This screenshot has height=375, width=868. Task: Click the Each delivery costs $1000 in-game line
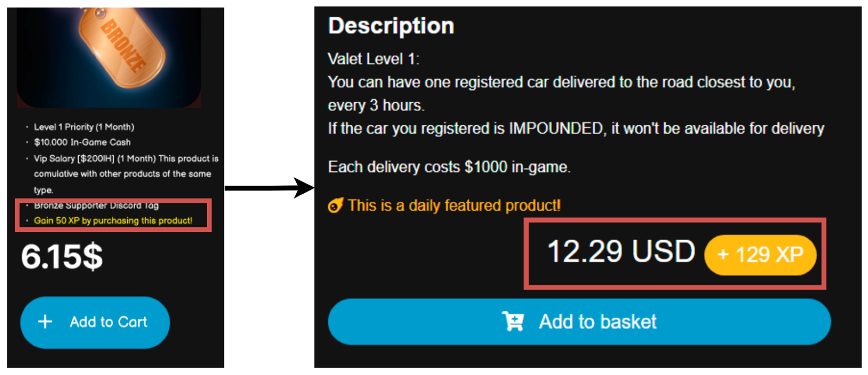(449, 167)
